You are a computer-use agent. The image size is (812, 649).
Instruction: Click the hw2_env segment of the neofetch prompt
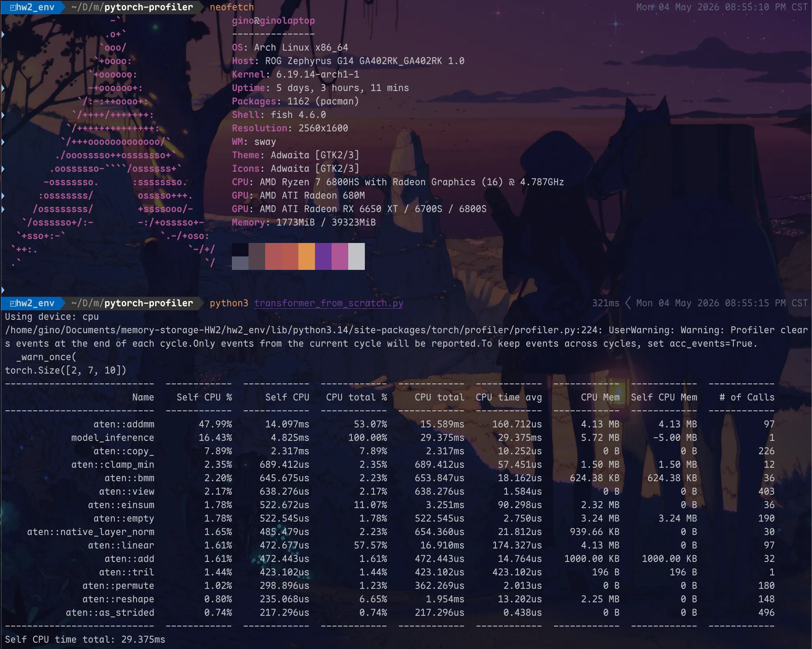(32, 7)
